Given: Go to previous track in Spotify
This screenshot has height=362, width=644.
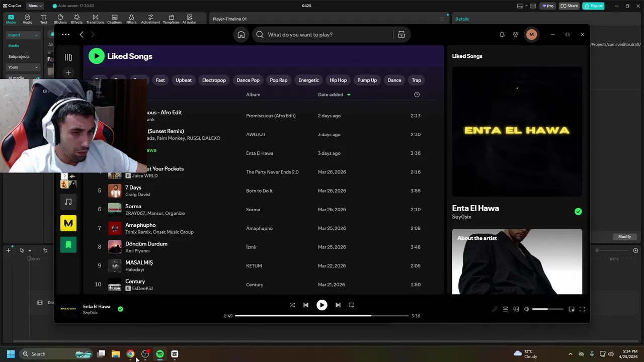Looking at the screenshot, I should [x=306, y=305].
